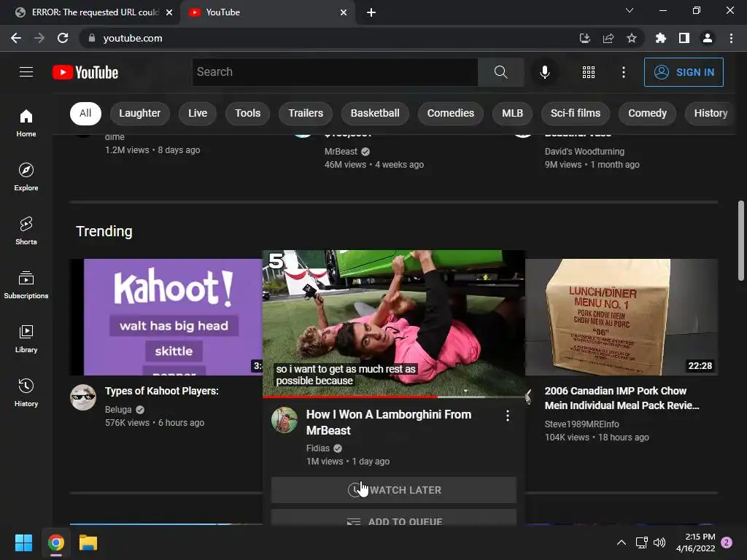Open Chrome three-dot menu
Screen dimensions: 747x560
(731, 38)
